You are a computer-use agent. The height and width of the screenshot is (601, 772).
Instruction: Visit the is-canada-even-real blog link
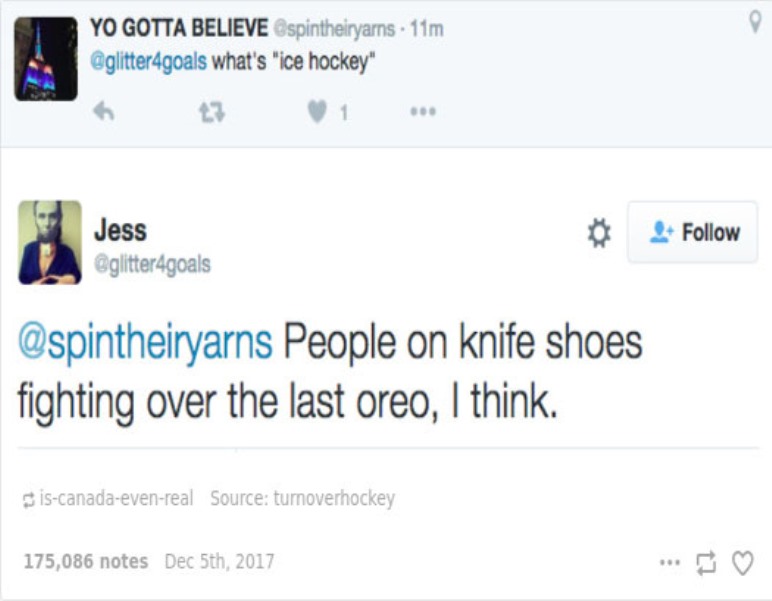[115, 497]
